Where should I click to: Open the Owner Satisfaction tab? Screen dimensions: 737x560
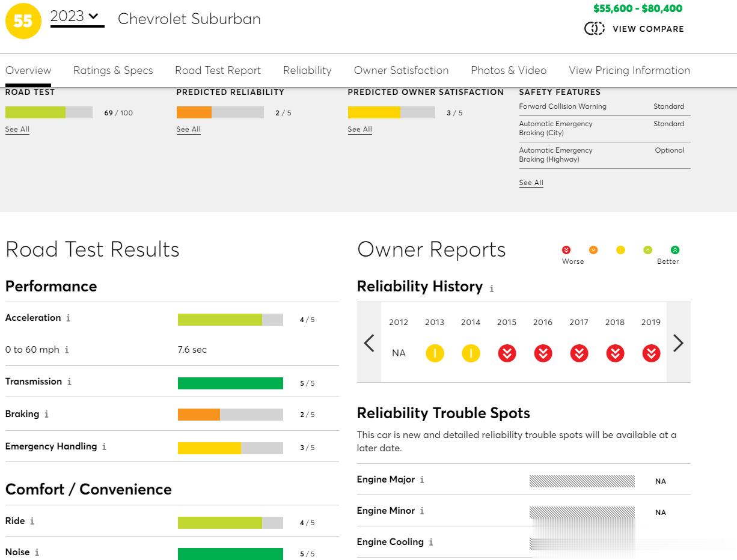pyautogui.click(x=401, y=70)
